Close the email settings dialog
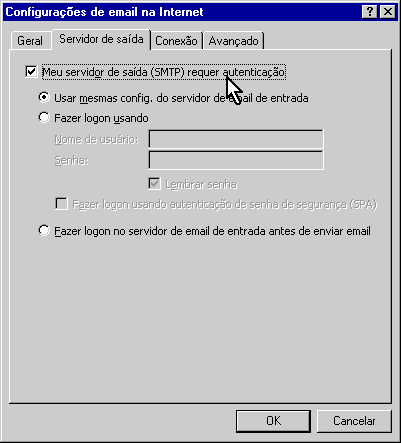 (388, 12)
